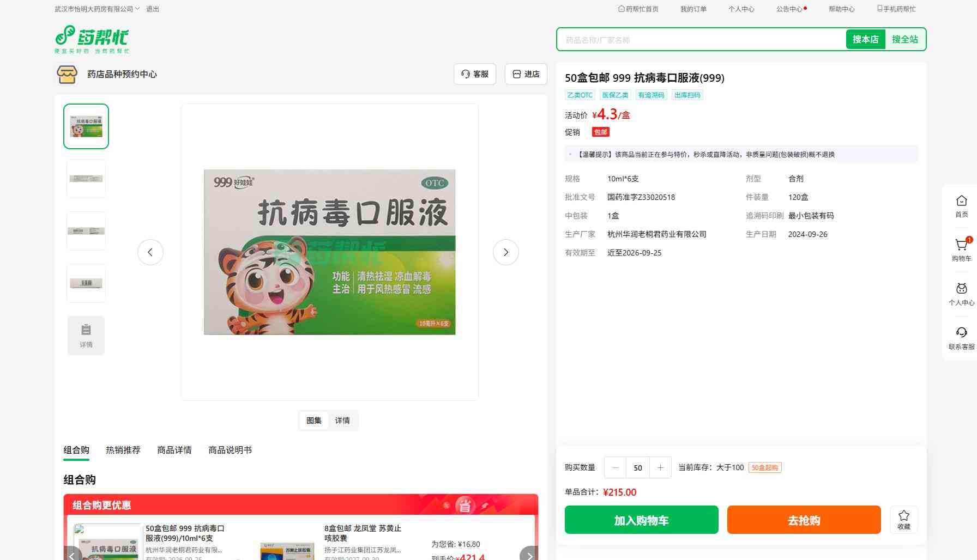Viewport: 977px width, 560px height.
Task: Switch to the 热销推荐 tab
Action: pos(123,450)
